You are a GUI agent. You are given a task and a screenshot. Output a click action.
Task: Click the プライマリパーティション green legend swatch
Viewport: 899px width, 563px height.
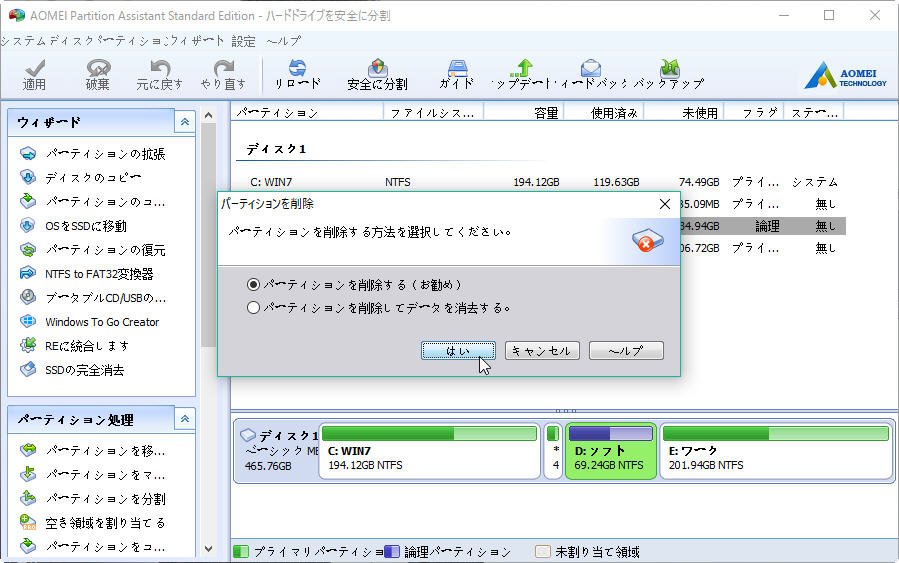(241, 552)
